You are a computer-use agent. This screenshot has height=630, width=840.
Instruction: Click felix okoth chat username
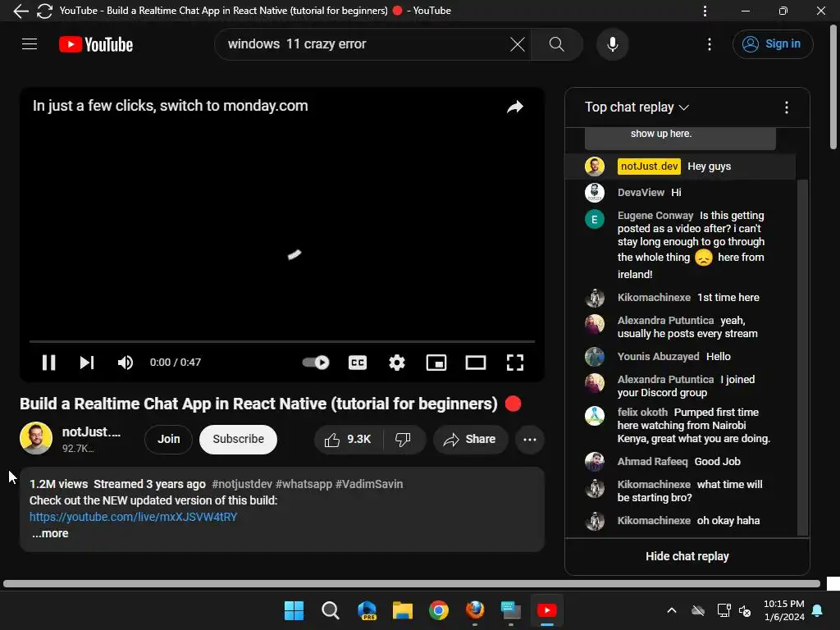(x=642, y=413)
